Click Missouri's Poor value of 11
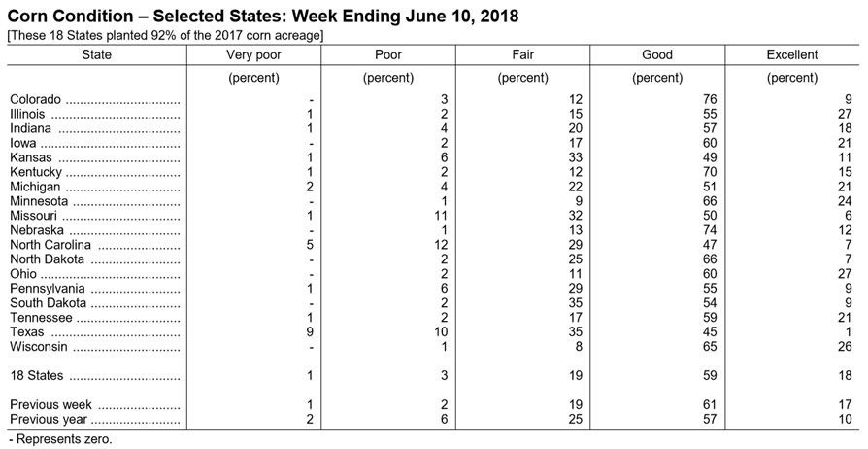This screenshot has height=449, width=868. tap(441, 216)
